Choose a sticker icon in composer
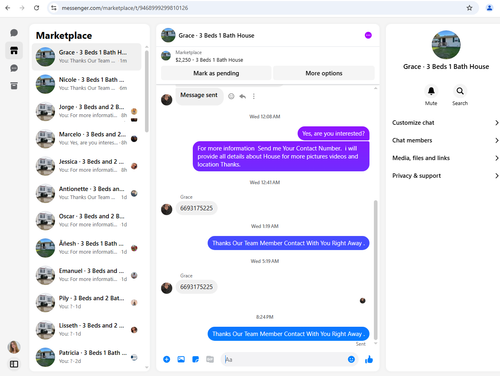 click(x=196, y=359)
